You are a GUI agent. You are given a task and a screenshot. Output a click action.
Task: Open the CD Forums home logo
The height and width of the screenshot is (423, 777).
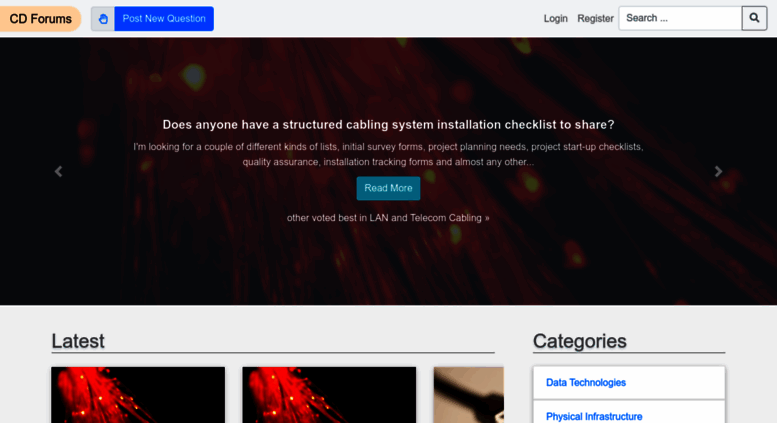click(40, 19)
